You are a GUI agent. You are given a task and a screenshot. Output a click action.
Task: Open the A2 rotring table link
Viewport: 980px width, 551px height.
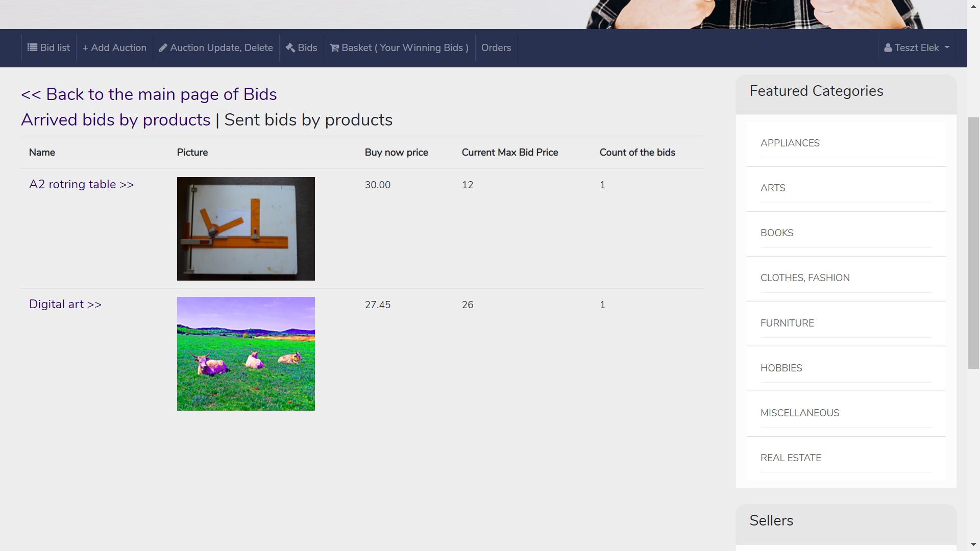tap(81, 184)
